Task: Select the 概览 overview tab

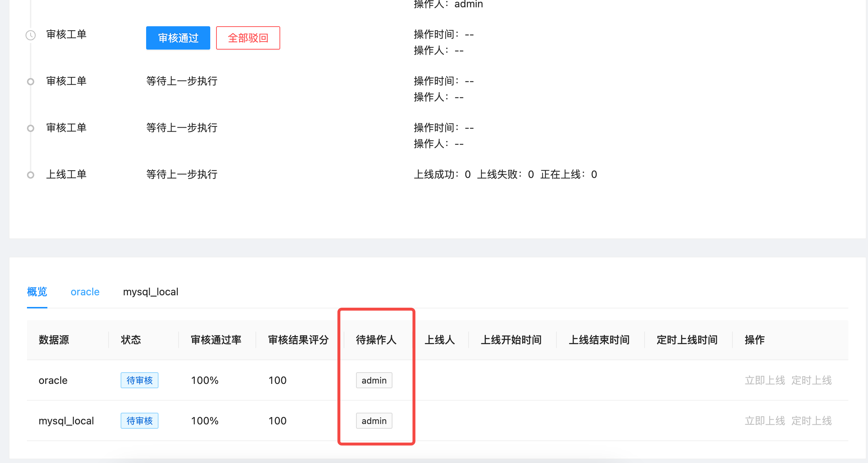Action: coord(36,292)
